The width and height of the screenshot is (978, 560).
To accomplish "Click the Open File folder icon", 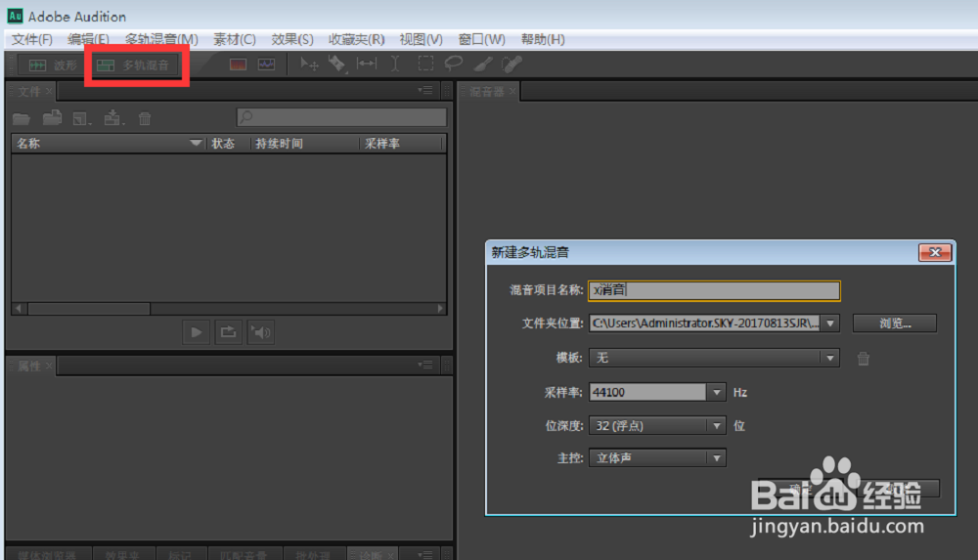I will pyautogui.click(x=22, y=118).
